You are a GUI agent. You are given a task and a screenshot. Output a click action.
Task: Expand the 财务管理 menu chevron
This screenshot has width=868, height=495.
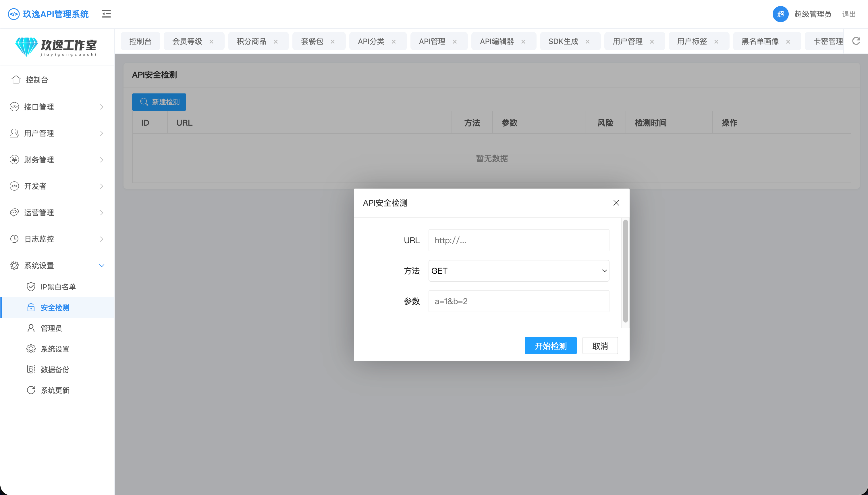102,160
